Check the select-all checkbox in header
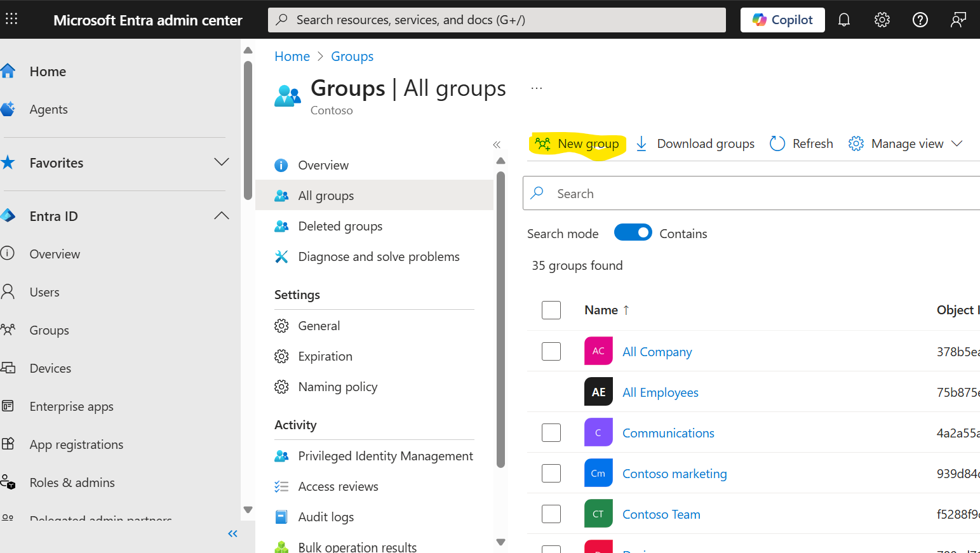The height and width of the screenshot is (553, 980). pyautogui.click(x=551, y=310)
